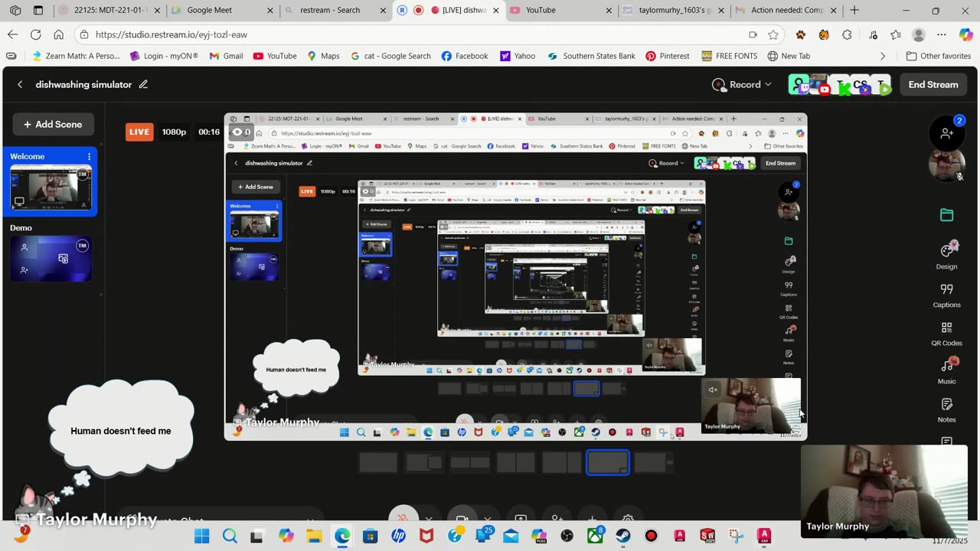Toggle the camera button

(x=462, y=517)
